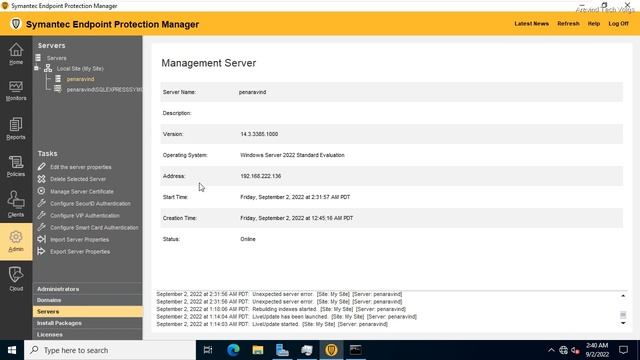Switch to the Licenses section
The width and height of the screenshot is (640, 360).
(88, 334)
